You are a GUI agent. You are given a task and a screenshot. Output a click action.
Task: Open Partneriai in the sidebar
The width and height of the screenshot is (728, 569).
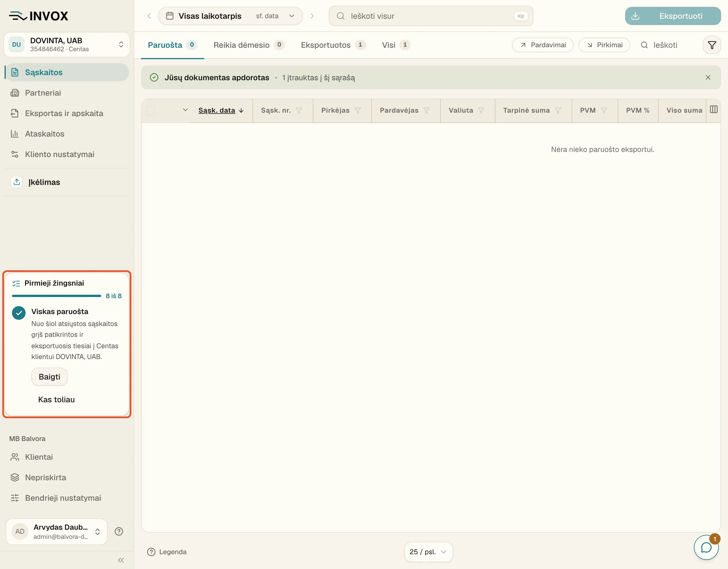(67, 93)
